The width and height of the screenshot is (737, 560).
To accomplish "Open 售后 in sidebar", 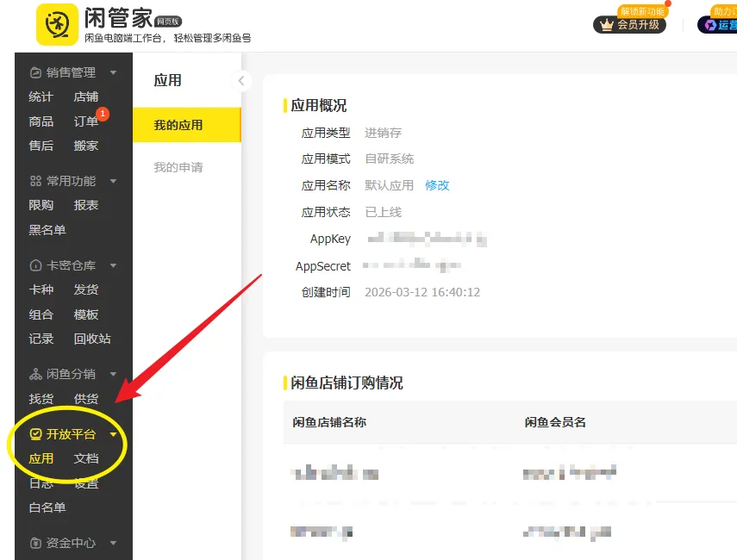I will tap(41, 146).
